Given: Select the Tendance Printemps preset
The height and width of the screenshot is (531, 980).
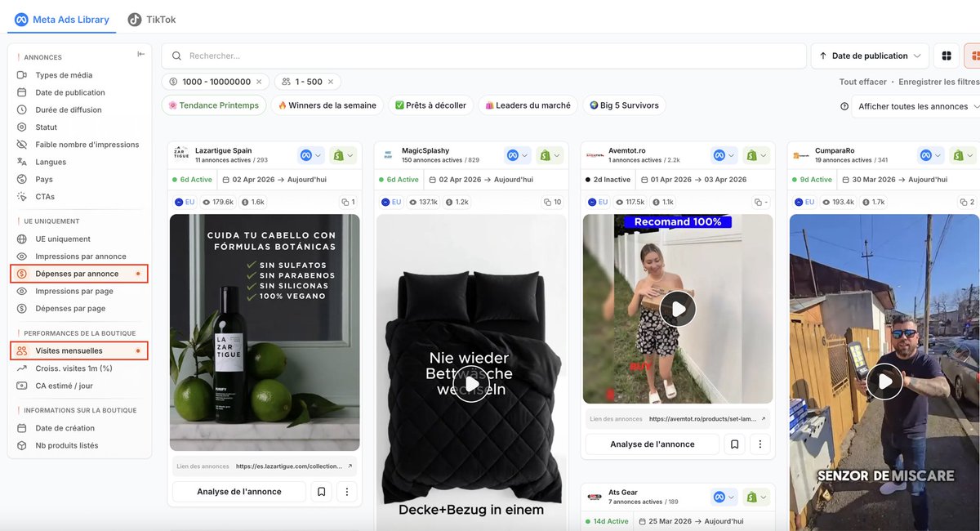Looking at the screenshot, I should pyautogui.click(x=214, y=105).
